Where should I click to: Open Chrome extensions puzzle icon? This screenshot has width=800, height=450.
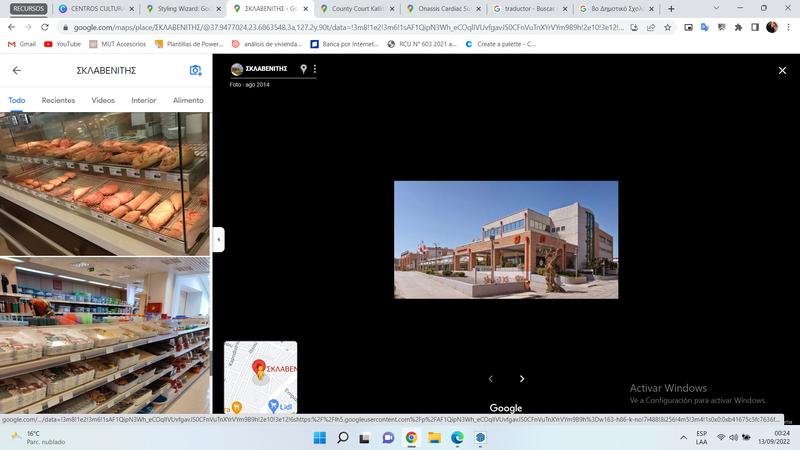click(x=738, y=28)
